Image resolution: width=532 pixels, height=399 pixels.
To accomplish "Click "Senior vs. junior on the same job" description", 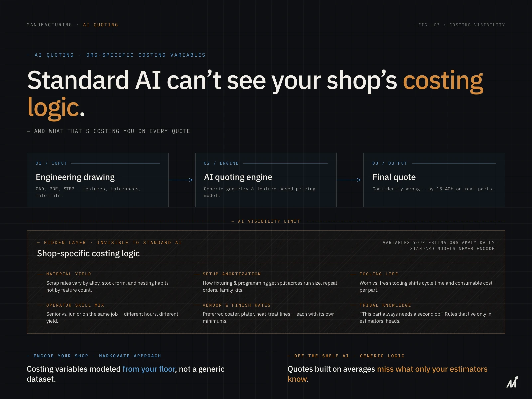I will point(112,318).
